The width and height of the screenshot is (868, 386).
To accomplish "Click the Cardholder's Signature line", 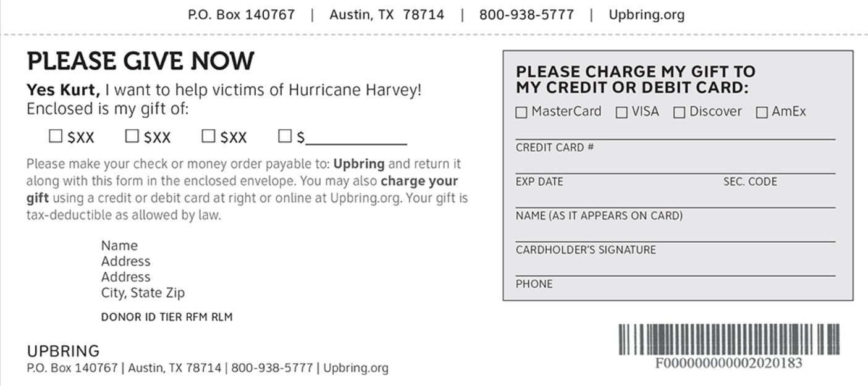I will pyautogui.click(x=675, y=235).
